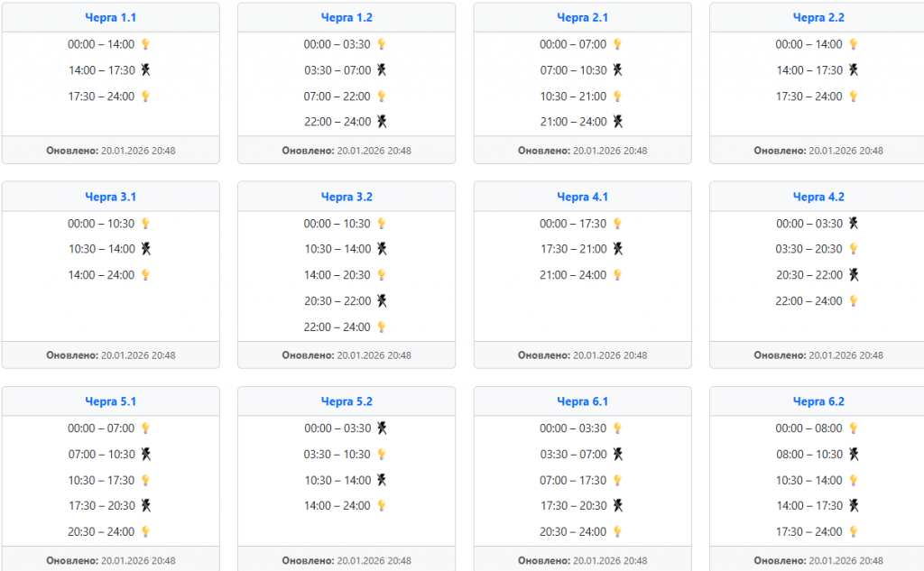Click power-off icon beside 00:00 – 03:30 in Черга 4.2
The width and height of the screenshot is (924, 571).
tap(853, 224)
